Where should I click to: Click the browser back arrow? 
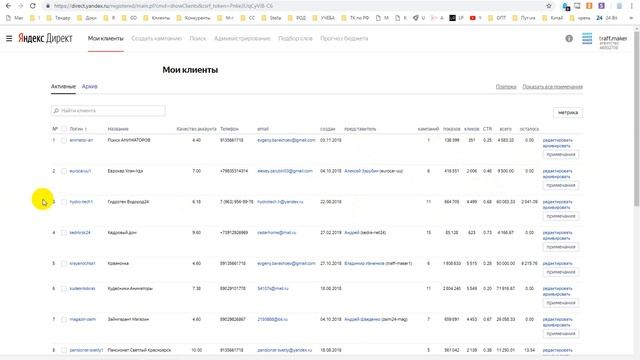pyautogui.click(x=8, y=6)
